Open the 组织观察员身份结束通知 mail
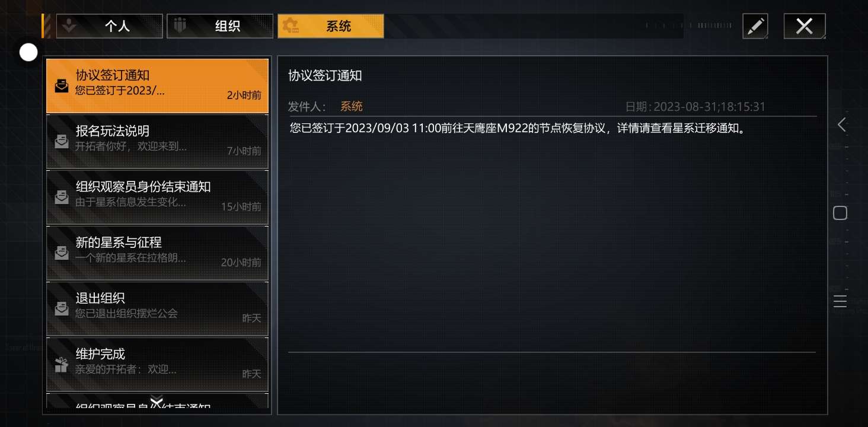868x427 pixels. [x=157, y=197]
